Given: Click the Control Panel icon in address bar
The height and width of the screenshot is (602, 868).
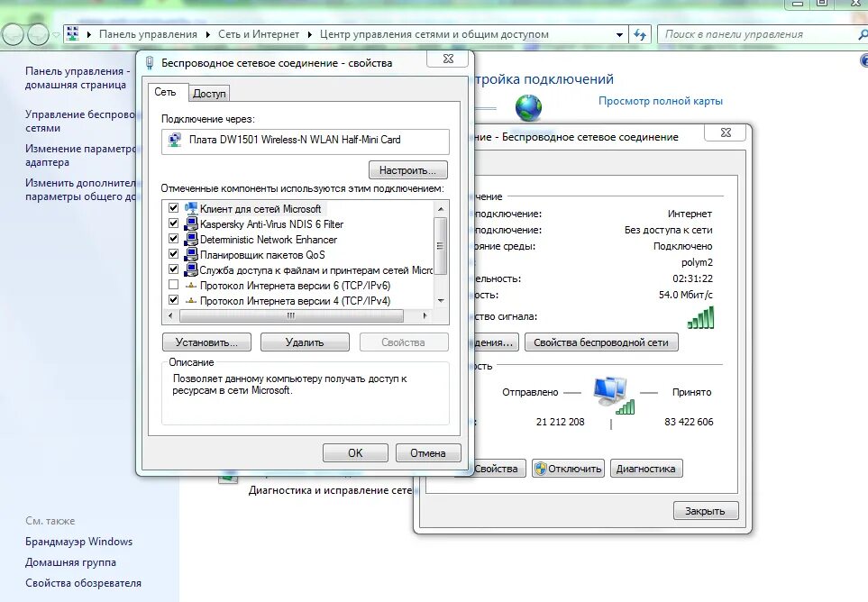Looking at the screenshot, I should [72, 33].
